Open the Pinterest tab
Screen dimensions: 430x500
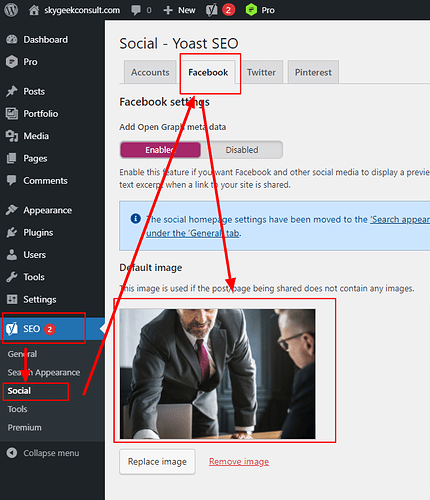(x=313, y=72)
